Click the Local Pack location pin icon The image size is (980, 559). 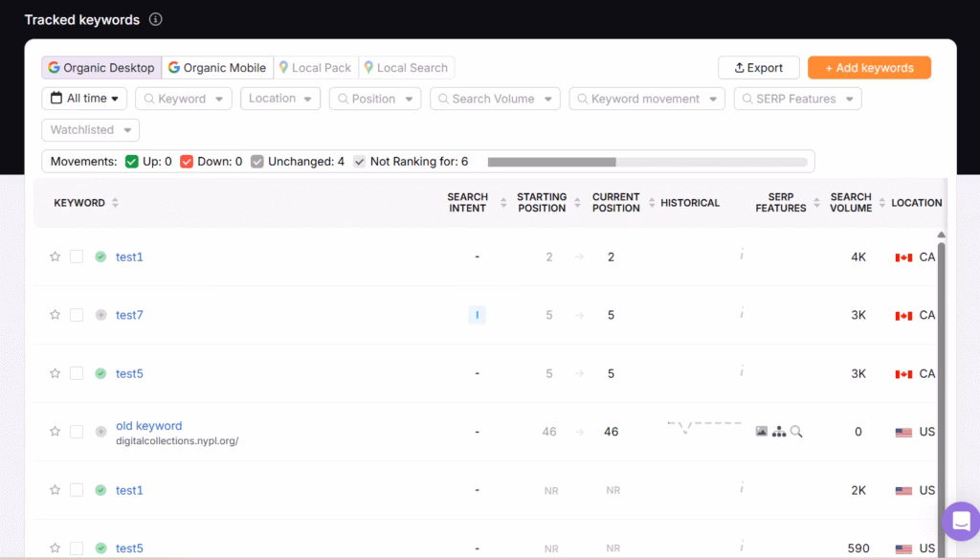coord(284,67)
